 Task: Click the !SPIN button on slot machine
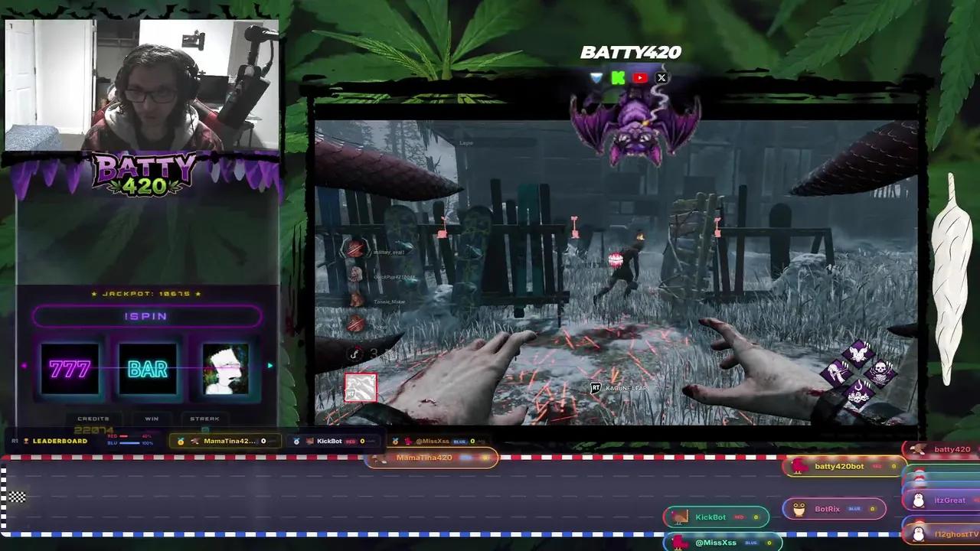pyautogui.click(x=146, y=316)
